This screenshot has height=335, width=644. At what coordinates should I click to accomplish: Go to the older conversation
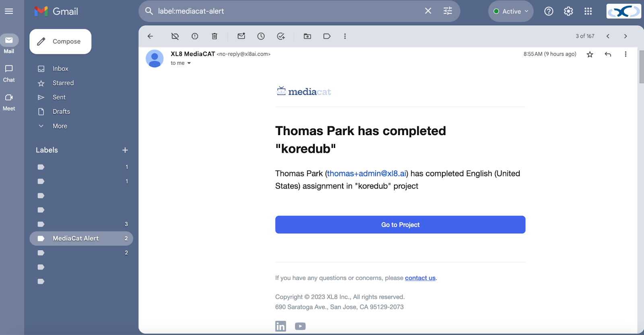point(625,36)
